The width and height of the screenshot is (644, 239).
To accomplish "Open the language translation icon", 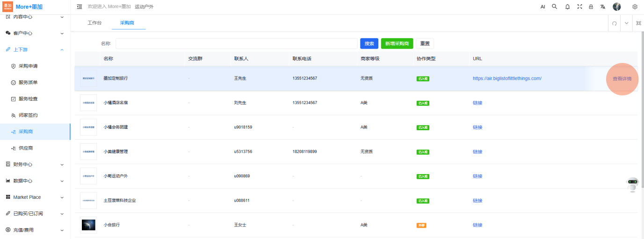I will [603, 7].
